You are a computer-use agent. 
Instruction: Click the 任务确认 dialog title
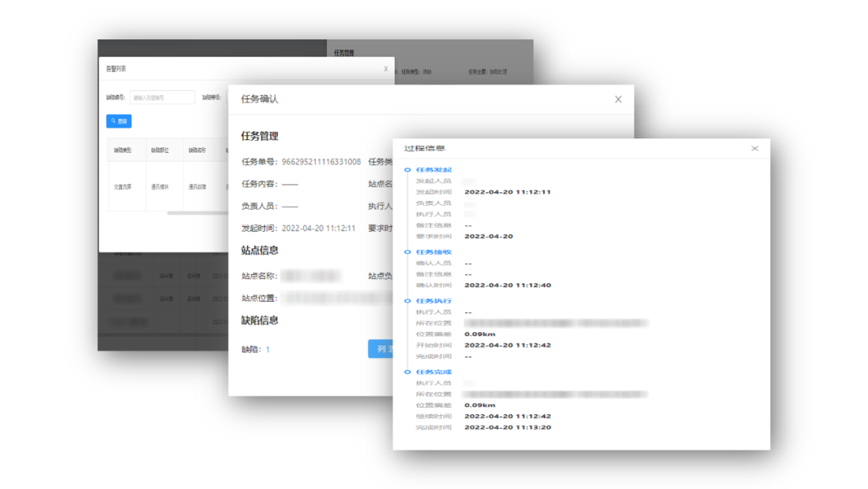point(260,99)
